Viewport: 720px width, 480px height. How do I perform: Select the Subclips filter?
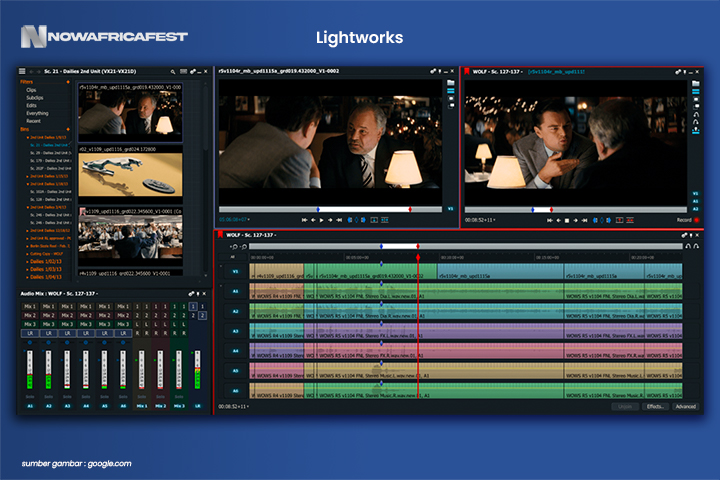pos(35,98)
